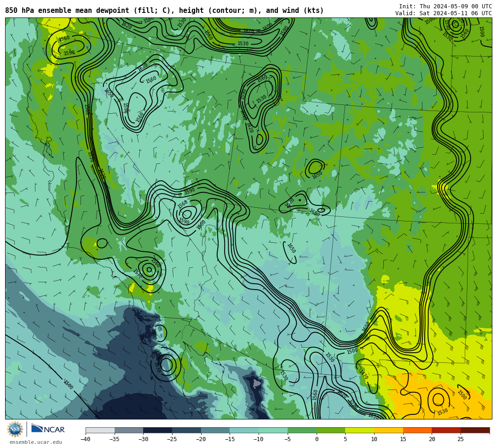Open the ensemble.ucar.edu link text
Screen dimensions: 497x448
[x=36, y=442]
